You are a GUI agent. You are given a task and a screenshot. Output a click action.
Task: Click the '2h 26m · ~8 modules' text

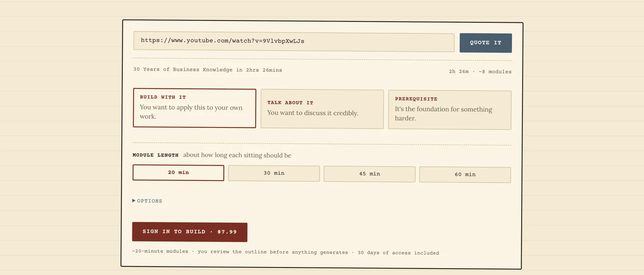480,72
